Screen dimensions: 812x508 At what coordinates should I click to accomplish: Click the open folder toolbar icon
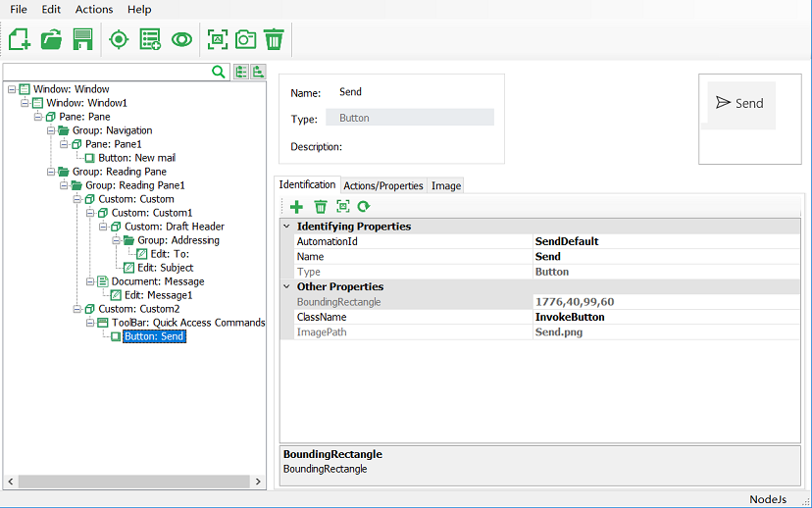51,39
